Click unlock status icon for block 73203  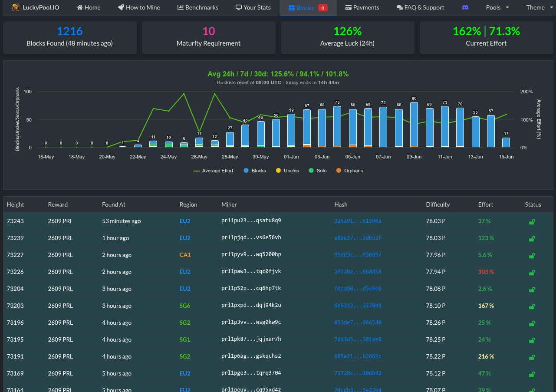click(532, 306)
